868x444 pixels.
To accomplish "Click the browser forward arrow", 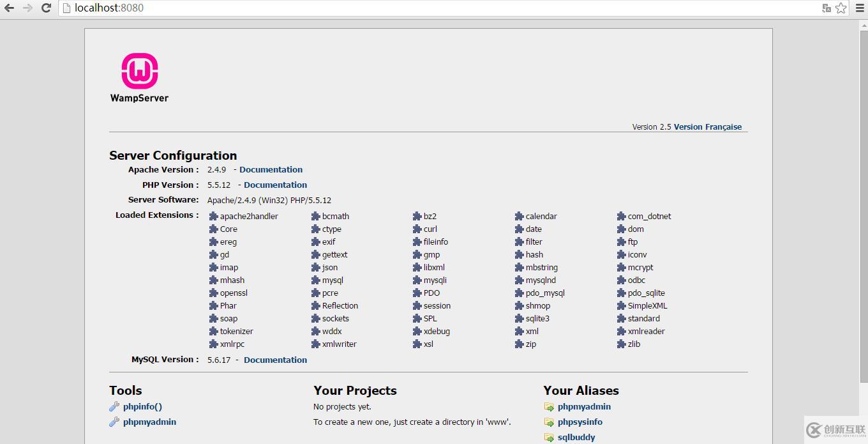I will [x=27, y=8].
